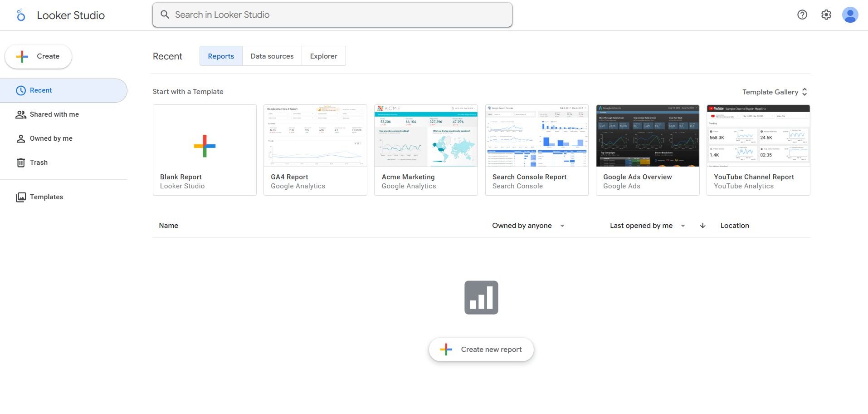Open the Help menu icon
868x414 pixels.
coord(802,15)
